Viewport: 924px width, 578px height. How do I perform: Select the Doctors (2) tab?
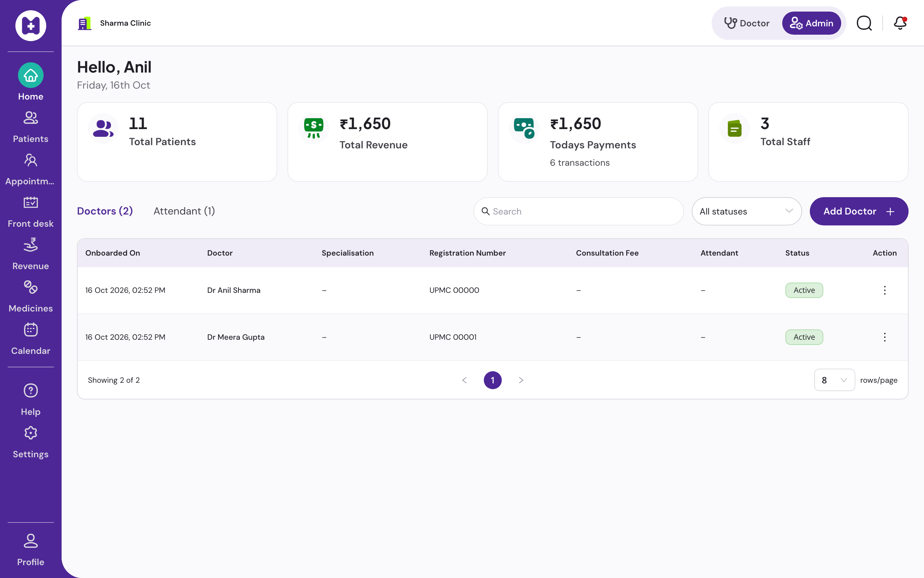[x=105, y=211]
